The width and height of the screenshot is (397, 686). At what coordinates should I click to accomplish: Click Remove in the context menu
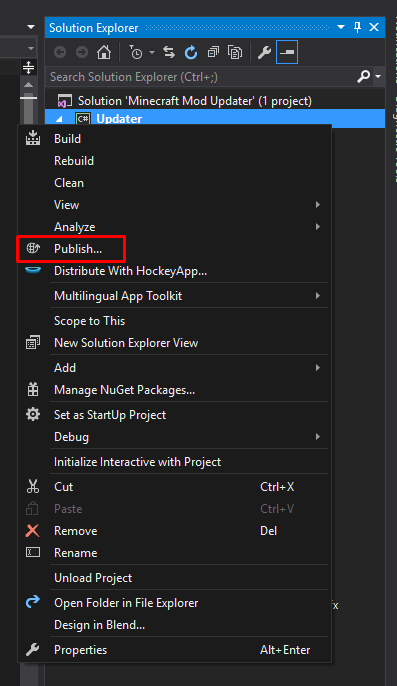pyautogui.click(x=175, y=531)
